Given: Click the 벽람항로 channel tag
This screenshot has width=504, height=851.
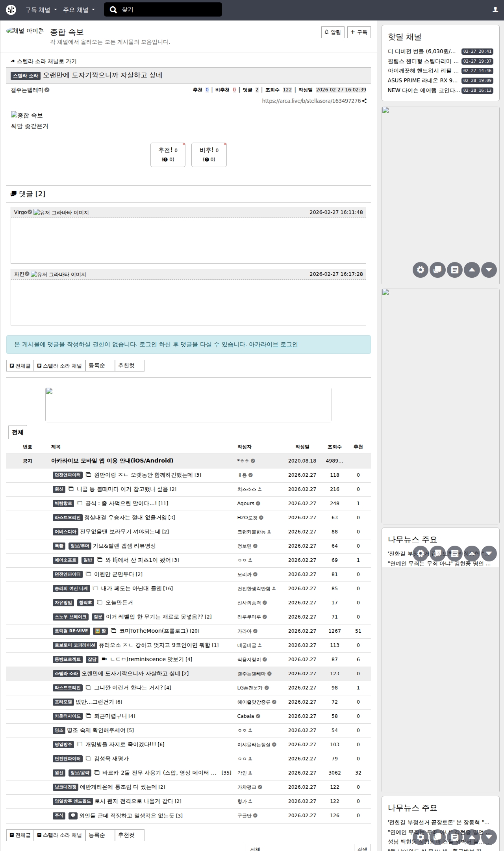Looking at the screenshot, I should pyautogui.click(x=63, y=504).
